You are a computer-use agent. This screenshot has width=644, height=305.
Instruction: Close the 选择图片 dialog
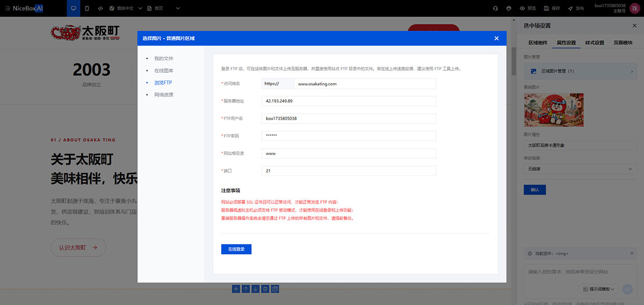tap(496, 38)
